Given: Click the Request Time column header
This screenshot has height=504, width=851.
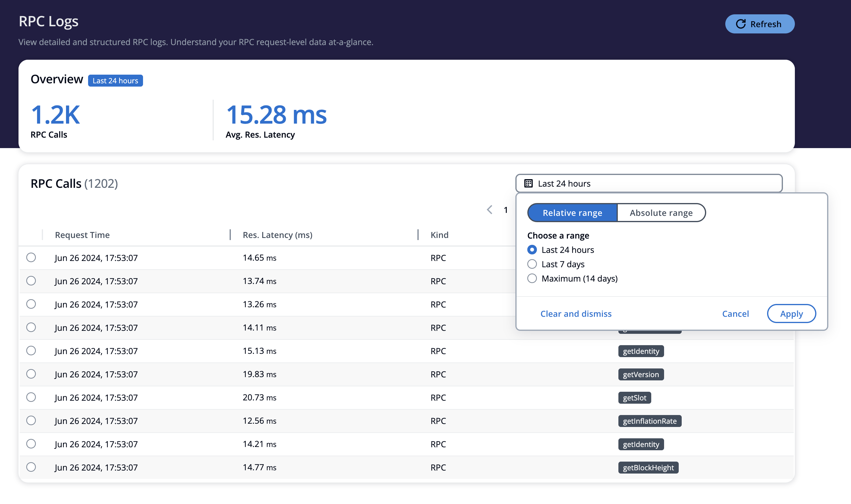Looking at the screenshot, I should pyautogui.click(x=82, y=235).
